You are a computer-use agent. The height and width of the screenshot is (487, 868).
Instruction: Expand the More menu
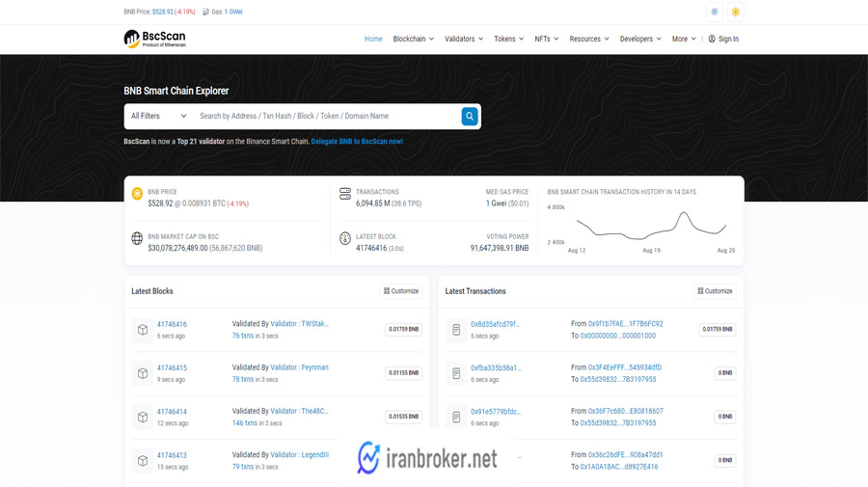[684, 39]
